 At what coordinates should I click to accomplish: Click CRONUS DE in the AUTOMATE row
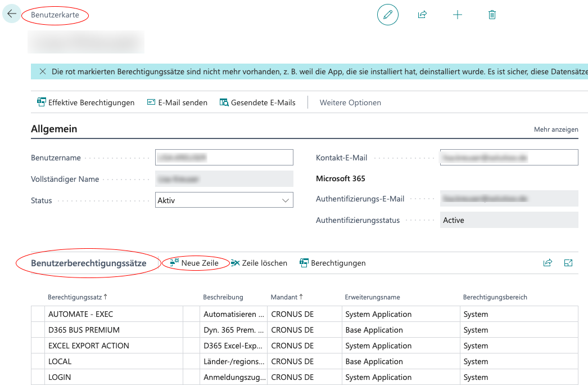tap(305, 314)
